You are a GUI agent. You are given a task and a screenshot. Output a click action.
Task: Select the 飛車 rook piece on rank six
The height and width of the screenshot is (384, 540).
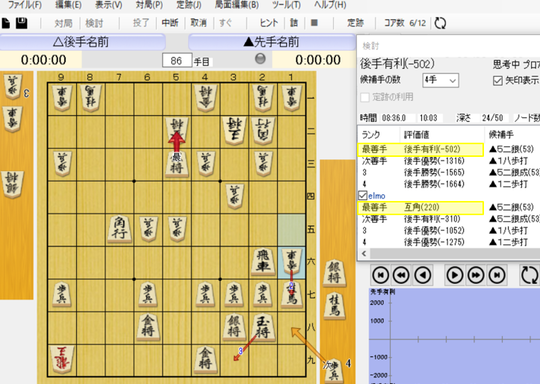(263, 262)
